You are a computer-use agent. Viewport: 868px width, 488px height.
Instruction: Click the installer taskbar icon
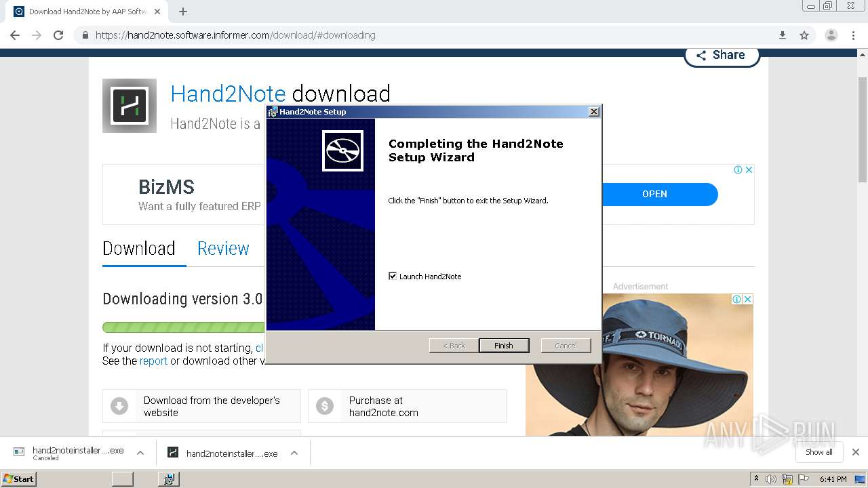pyautogui.click(x=169, y=479)
